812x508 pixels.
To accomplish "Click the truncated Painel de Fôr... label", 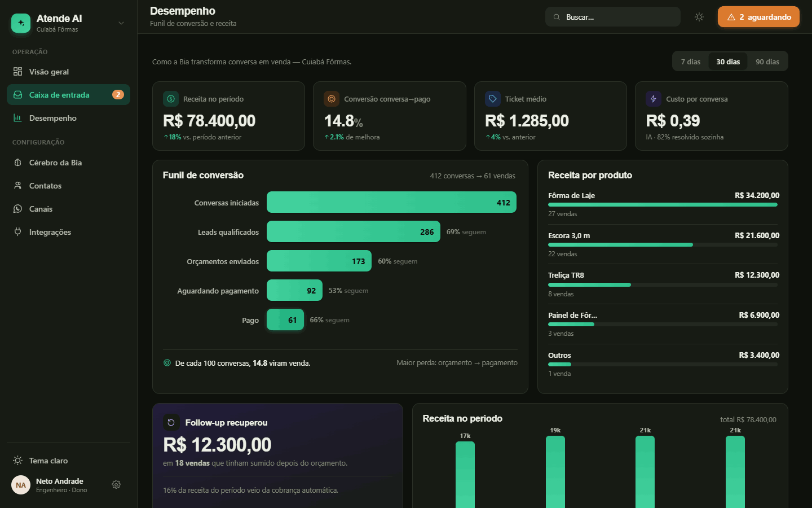I will [572, 316].
